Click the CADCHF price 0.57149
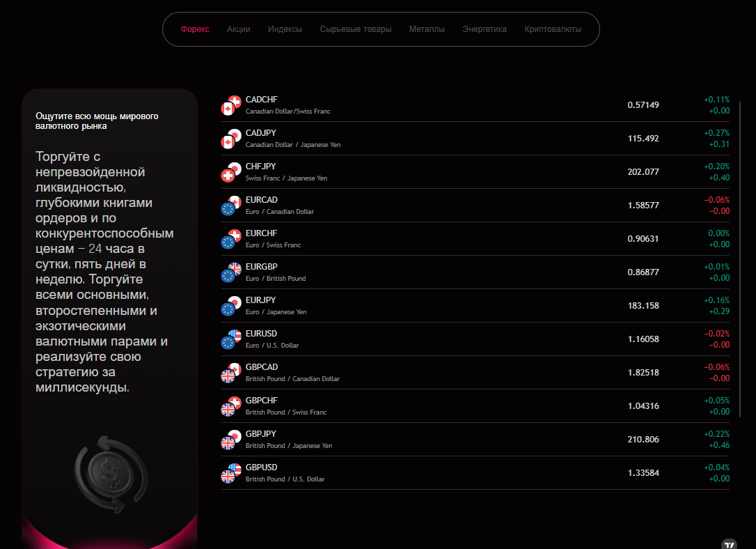 [x=643, y=105]
